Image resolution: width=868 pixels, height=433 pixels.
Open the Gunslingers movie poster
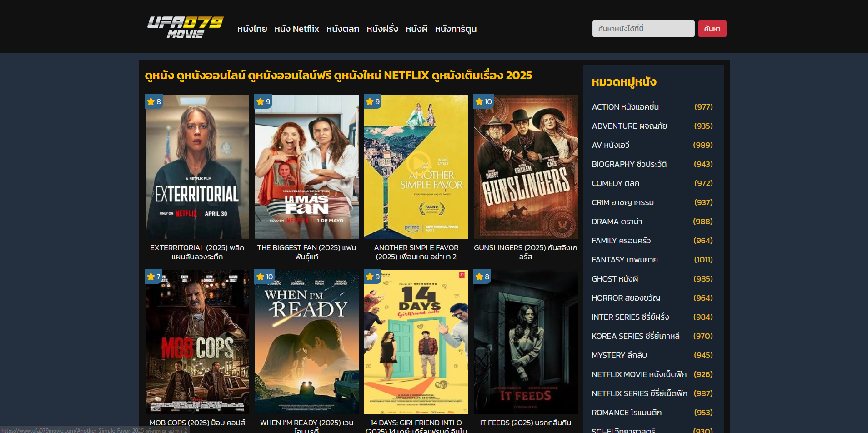coord(526,167)
